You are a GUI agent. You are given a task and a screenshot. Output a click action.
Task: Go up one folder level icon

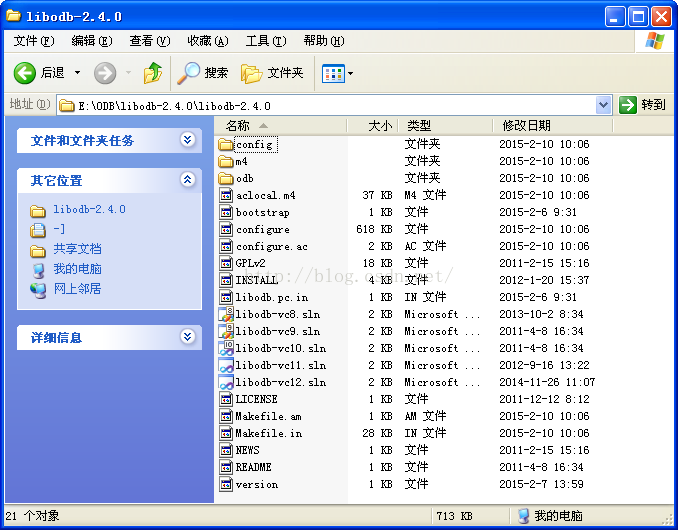[153, 73]
